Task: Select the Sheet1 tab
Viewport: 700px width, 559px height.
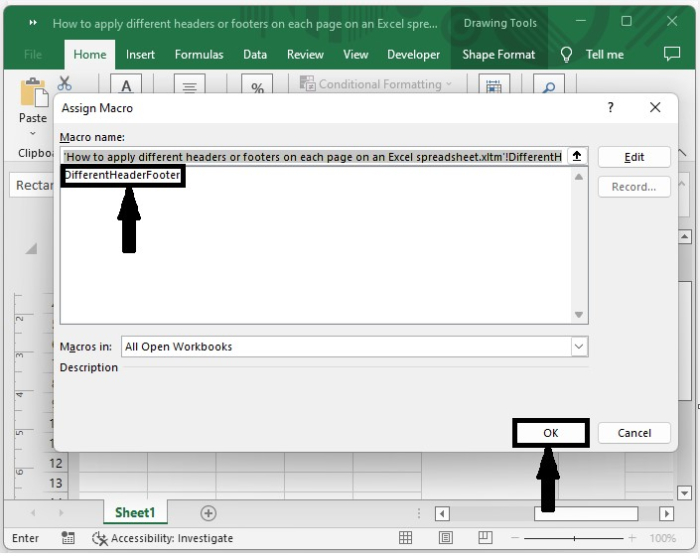Action: [x=135, y=512]
